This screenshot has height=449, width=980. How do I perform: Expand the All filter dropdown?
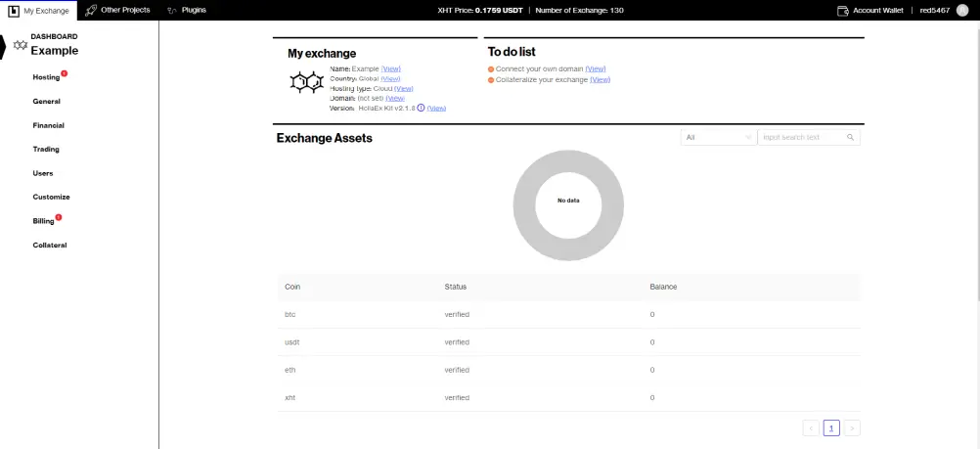pos(718,137)
